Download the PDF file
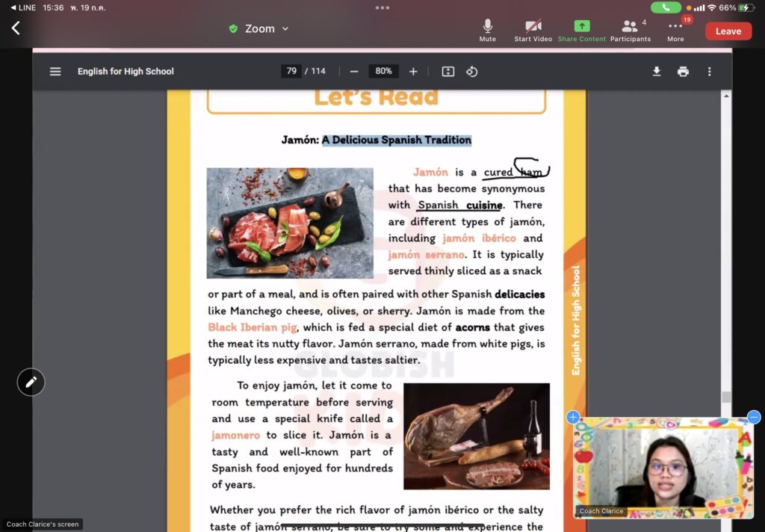This screenshot has width=765, height=532. coord(657,72)
